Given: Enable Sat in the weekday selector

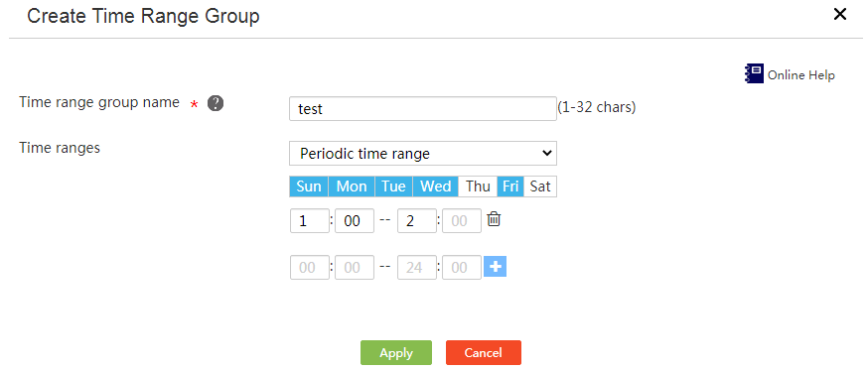Looking at the screenshot, I should point(539,186).
